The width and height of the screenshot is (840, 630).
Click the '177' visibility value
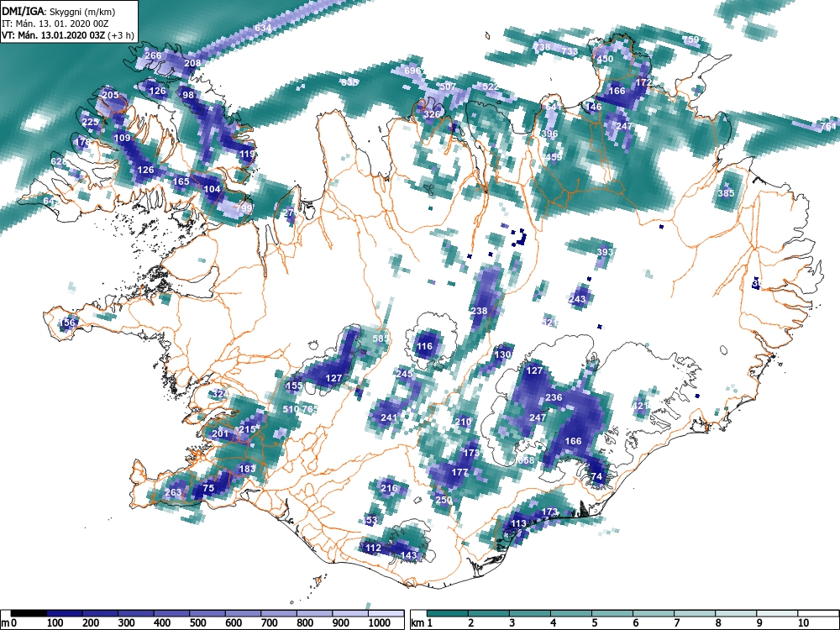pyautogui.click(x=459, y=472)
